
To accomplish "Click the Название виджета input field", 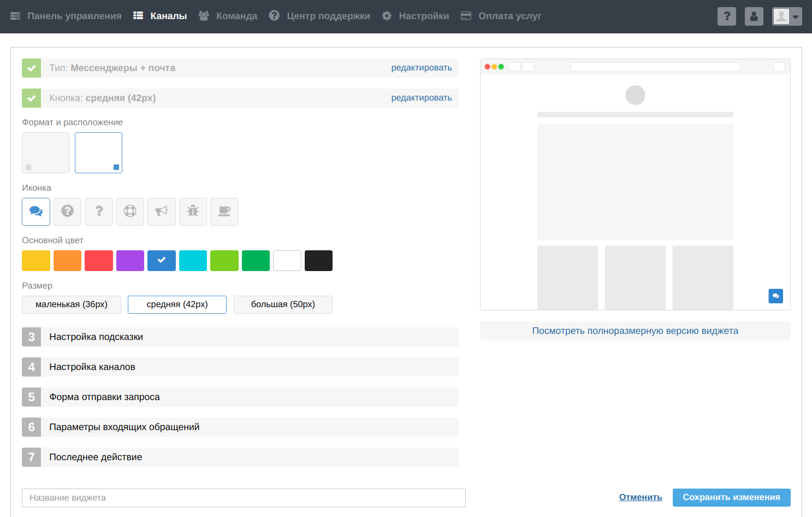I will click(244, 498).
